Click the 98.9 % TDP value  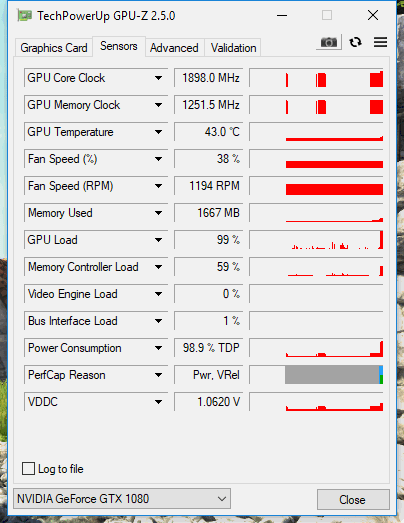coord(209,348)
